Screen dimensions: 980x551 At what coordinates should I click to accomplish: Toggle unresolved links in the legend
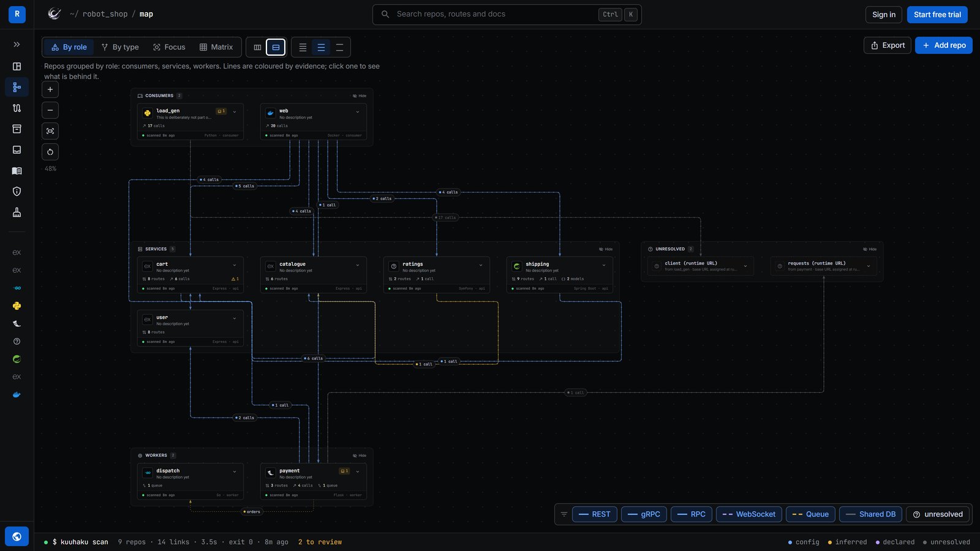pos(938,514)
